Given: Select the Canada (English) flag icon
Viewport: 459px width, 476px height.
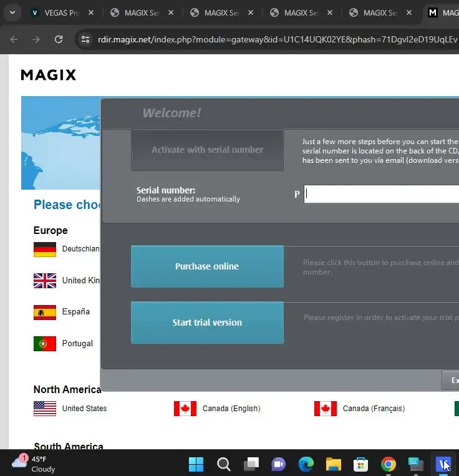Looking at the screenshot, I should click(185, 409).
